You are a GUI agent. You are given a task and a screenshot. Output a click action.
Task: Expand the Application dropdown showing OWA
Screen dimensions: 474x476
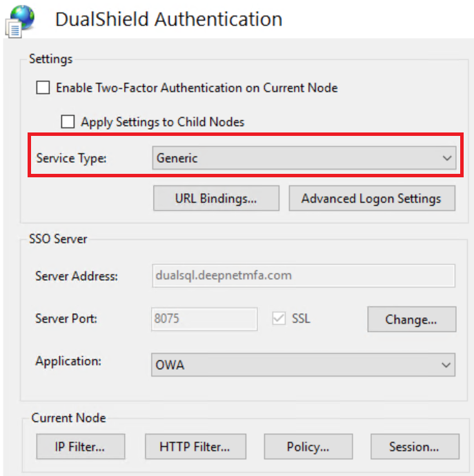[304, 365]
